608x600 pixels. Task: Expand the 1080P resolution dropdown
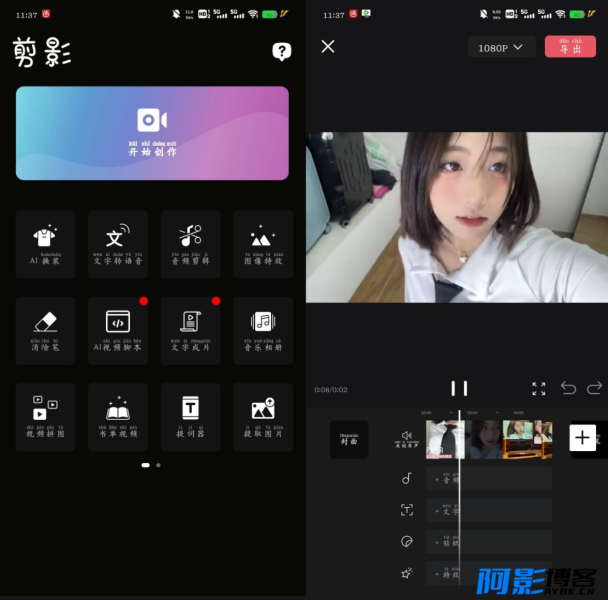(501, 47)
